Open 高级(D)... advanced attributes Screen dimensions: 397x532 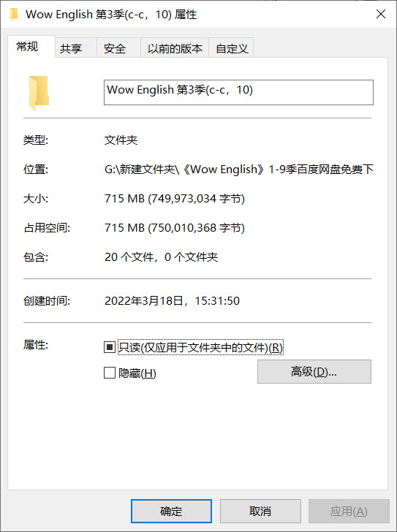click(x=314, y=371)
